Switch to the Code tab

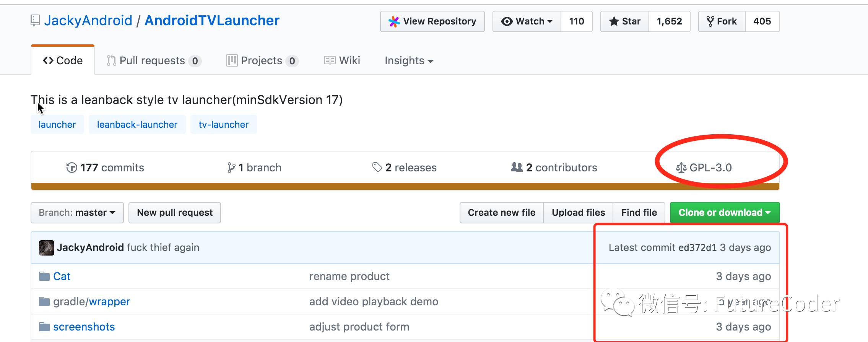tap(63, 60)
